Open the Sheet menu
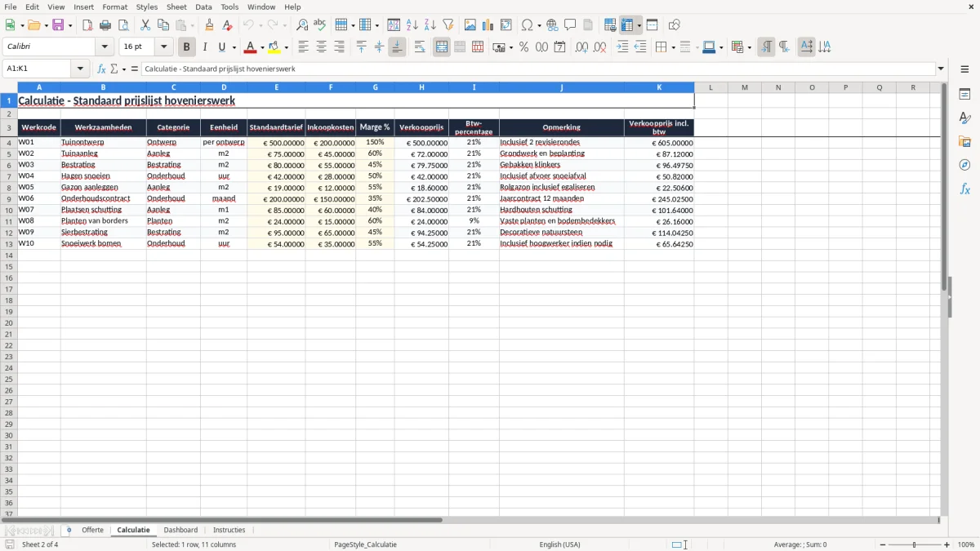This screenshot has height=551, width=980. (176, 7)
